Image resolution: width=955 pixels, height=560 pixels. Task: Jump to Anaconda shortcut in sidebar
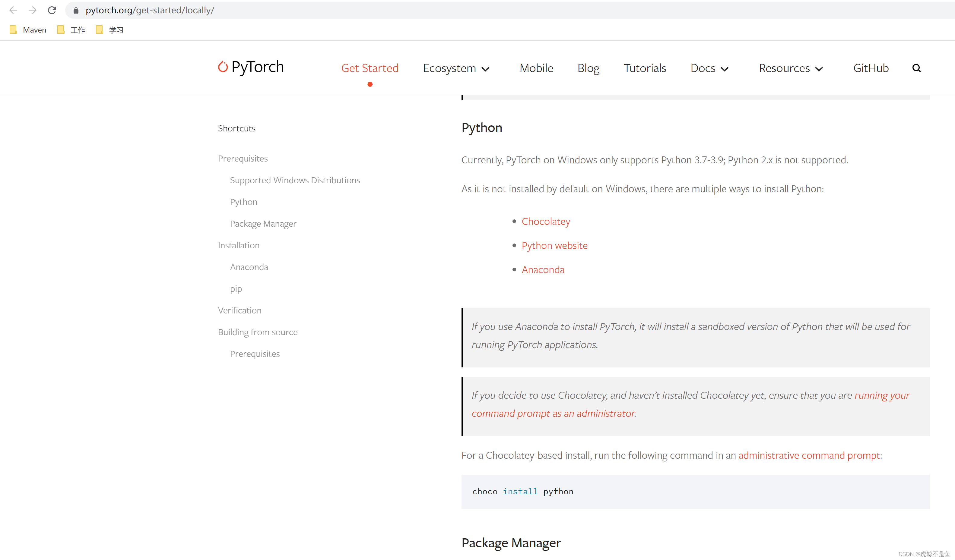(x=249, y=267)
